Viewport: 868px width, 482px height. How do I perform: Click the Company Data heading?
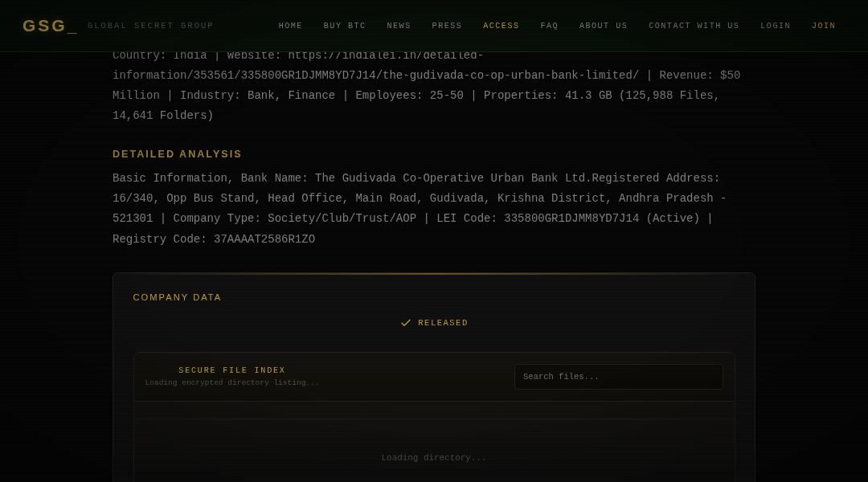[x=177, y=297]
